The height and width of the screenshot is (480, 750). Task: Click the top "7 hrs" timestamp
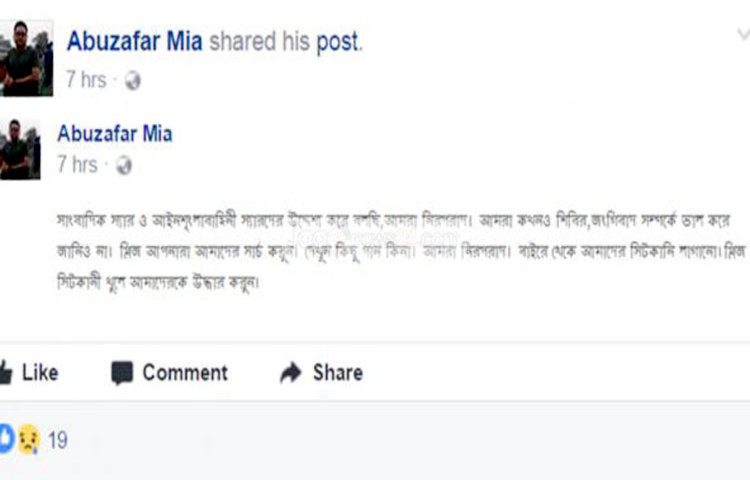tap(85, 80)
